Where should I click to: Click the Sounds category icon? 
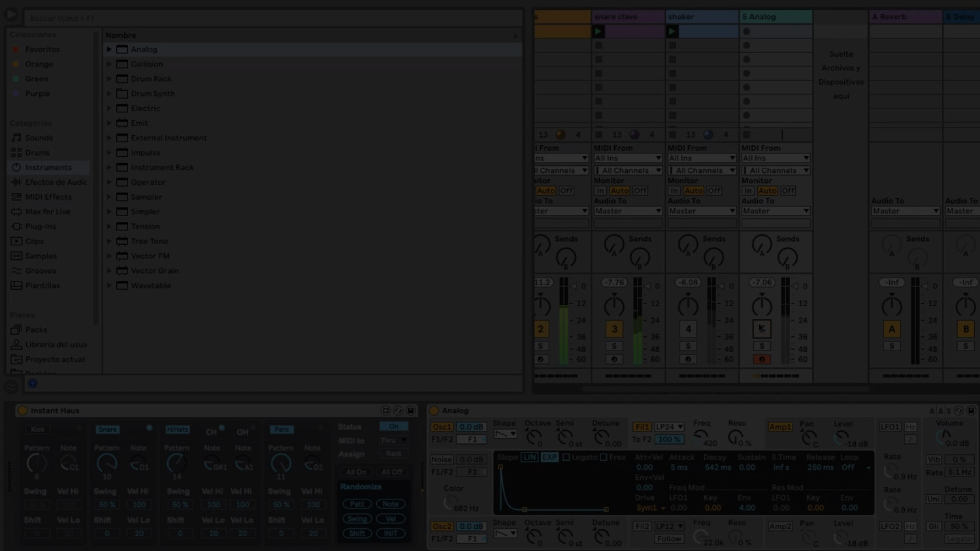[x=16, y=138]
